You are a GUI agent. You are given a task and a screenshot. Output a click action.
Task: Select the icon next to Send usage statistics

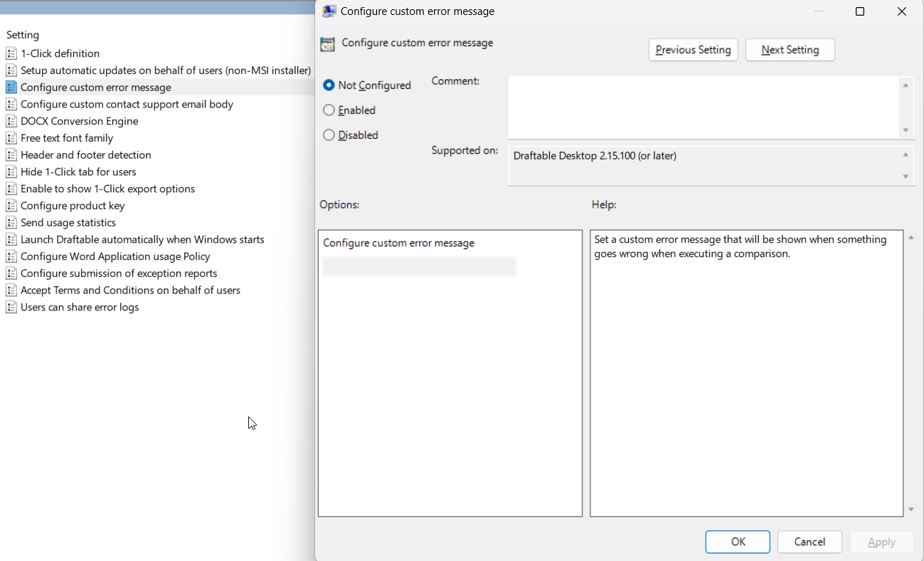[11, 223]
